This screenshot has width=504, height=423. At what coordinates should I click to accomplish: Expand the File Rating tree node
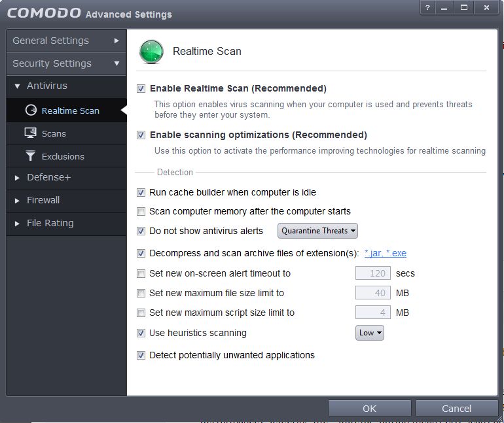(x=18, y=224)
